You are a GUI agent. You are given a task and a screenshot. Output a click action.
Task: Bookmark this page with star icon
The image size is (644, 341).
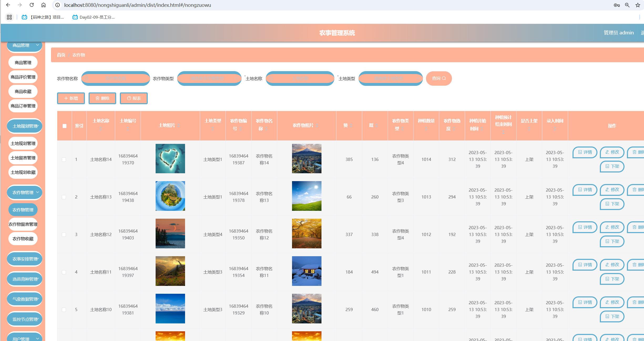coord(638,5)
